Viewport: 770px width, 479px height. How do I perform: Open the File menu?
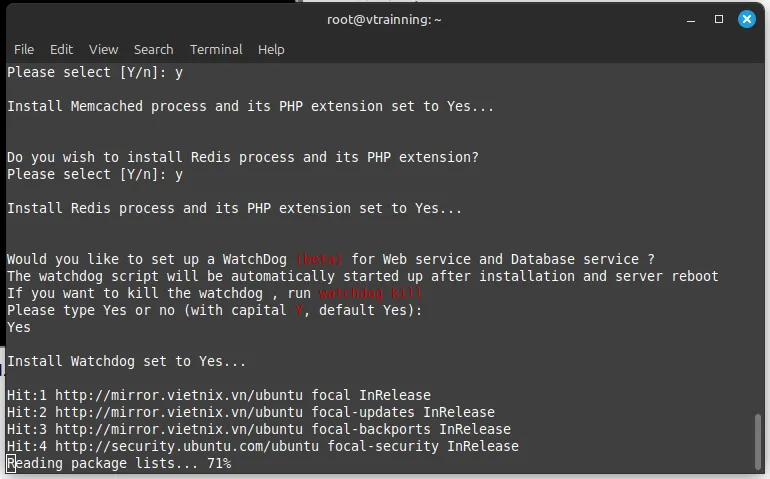tap(24, 49)
